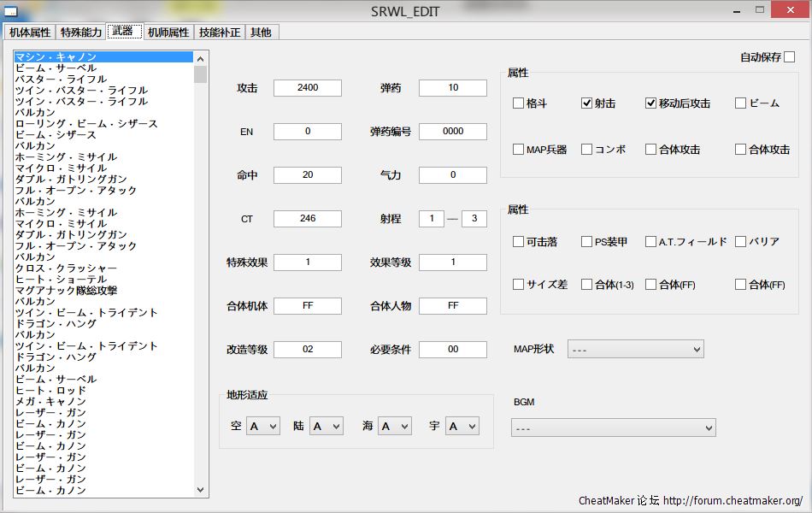Check the PS装甲 option
812x513 pixels.
[586, 242]
